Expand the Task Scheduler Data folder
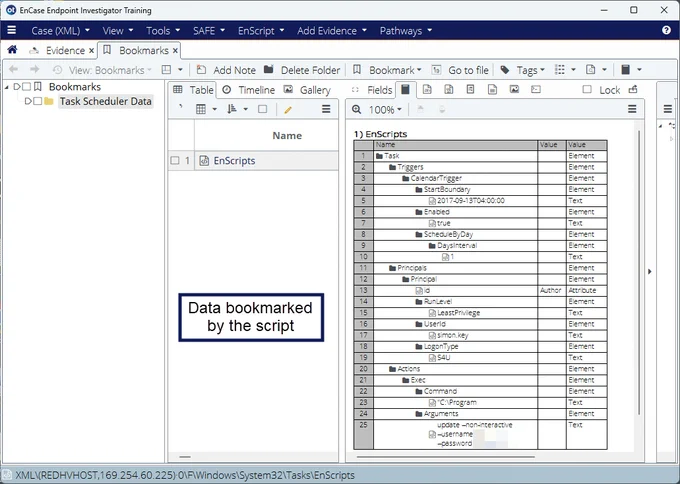Image resolution: width=680 pixels, height=484 pixels. coord(28,101)
